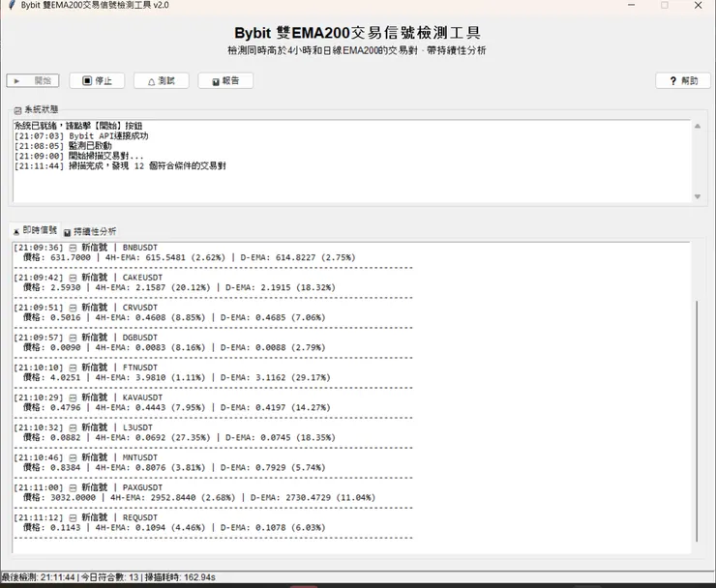
Task: Switch to the 持續性分析 tab
Action: 90,231
